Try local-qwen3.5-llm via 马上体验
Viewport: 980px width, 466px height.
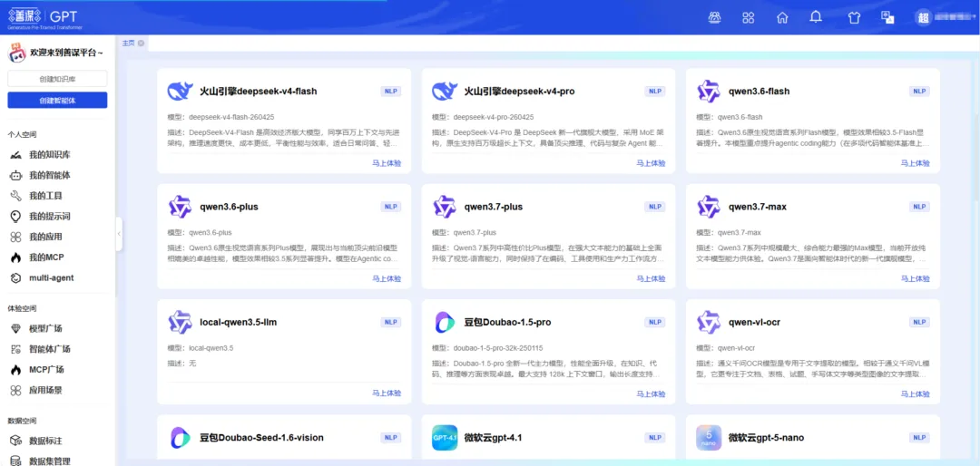coord(387,393)
